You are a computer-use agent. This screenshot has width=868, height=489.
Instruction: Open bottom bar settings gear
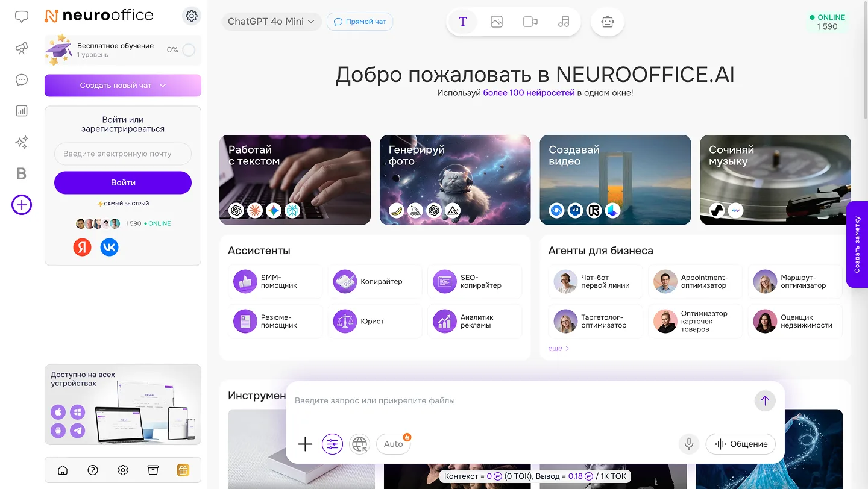tap(123, 470)
